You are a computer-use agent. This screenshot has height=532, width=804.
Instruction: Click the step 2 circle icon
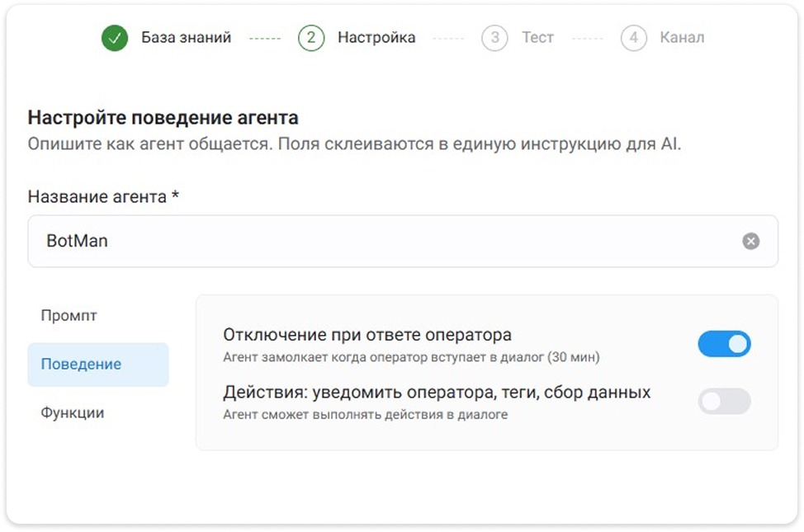[311, 38]
